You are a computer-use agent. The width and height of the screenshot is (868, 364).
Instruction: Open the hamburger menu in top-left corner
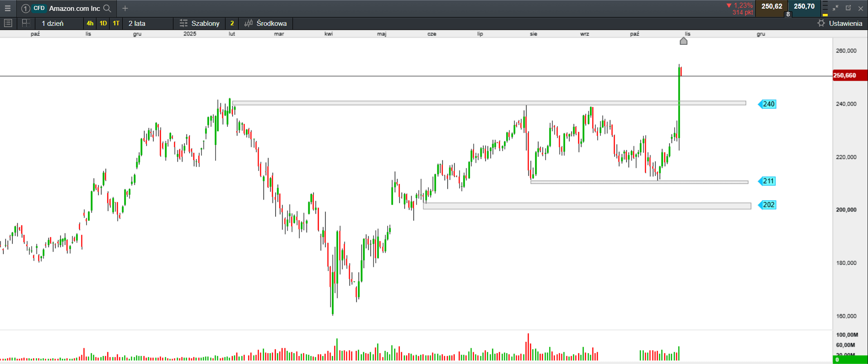[x=8, y=8]
